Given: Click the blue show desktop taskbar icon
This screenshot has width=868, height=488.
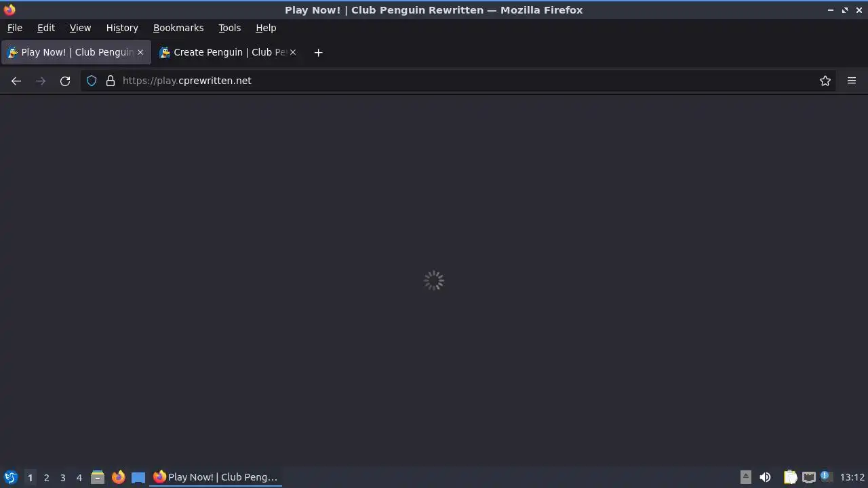Looking at the screenshot, I should 138,477.
